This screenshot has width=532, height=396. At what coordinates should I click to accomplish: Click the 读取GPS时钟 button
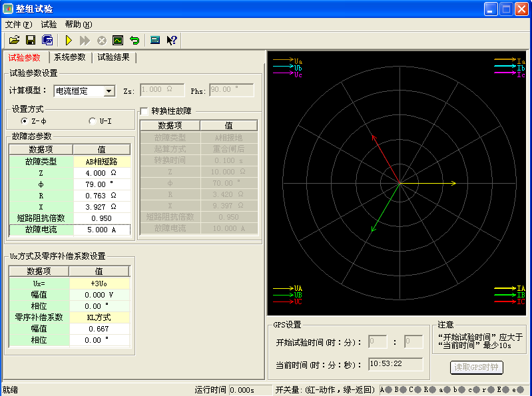477,367
